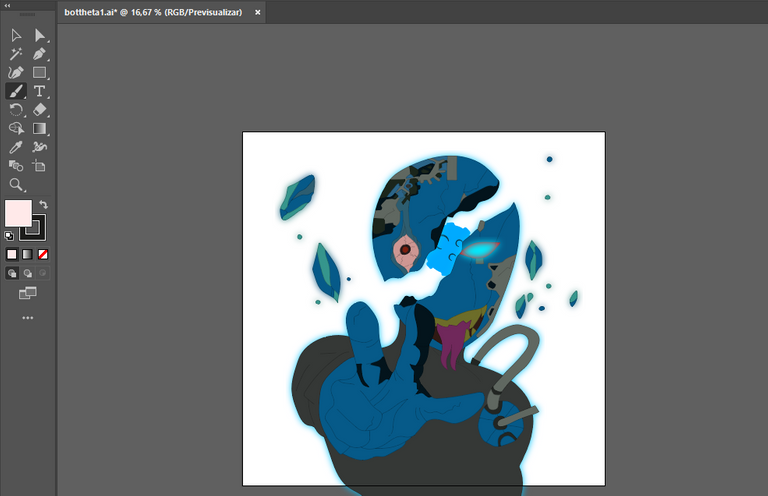
Task: Collapse toolbar with double-arrow
Action: (7, 5)
